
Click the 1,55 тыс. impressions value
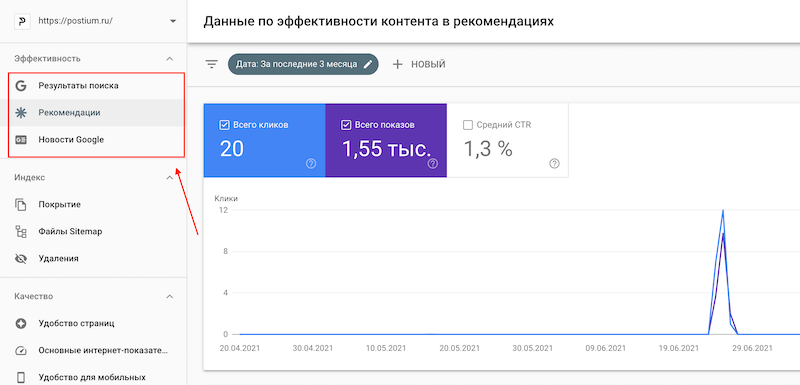[386, 149]
